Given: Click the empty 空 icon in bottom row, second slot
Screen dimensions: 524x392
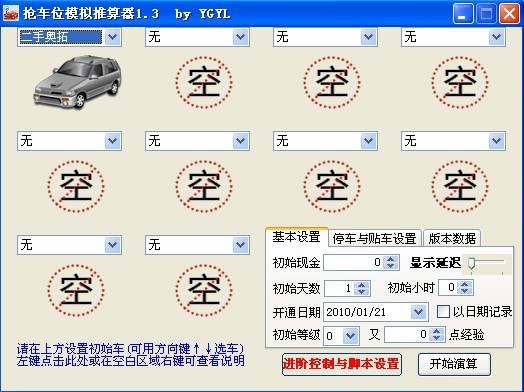Looking at the screenshot, I should [x=204, y=290].
